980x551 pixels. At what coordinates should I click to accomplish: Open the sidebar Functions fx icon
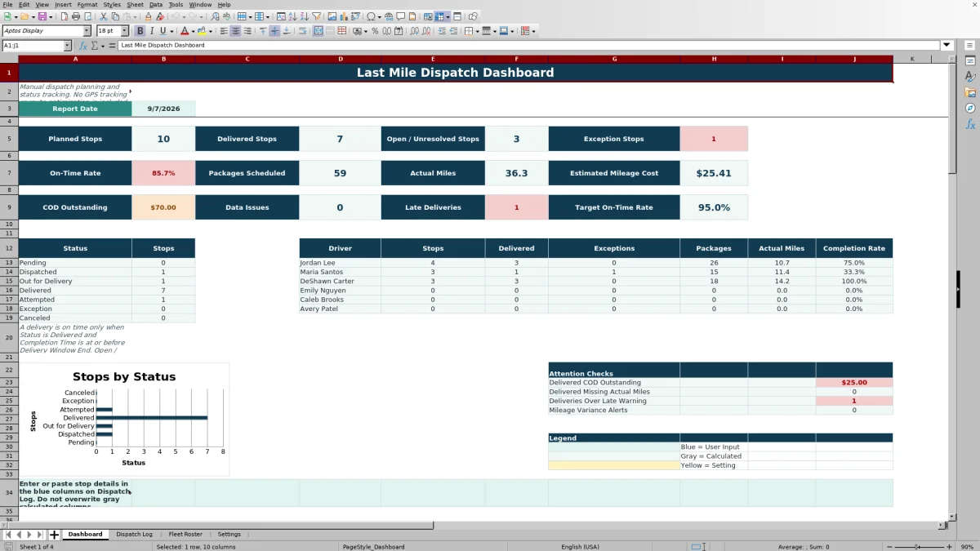[970, 124]
